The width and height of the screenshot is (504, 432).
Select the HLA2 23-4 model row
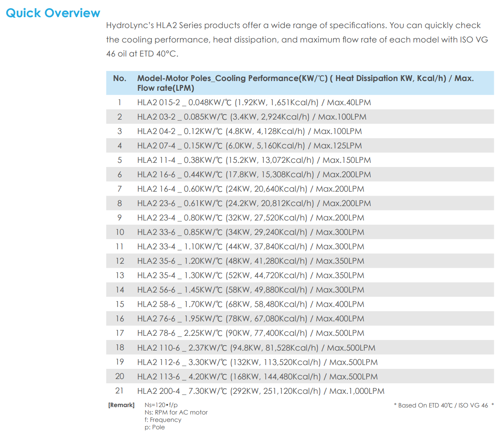(250, 218)
